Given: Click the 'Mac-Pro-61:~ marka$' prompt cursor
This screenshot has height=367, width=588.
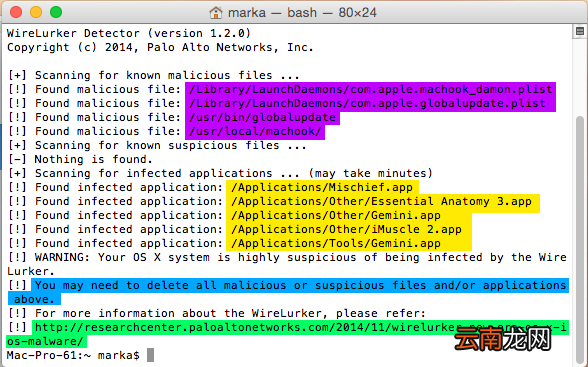Looking at the screenshot, I should tap(150, 355).
